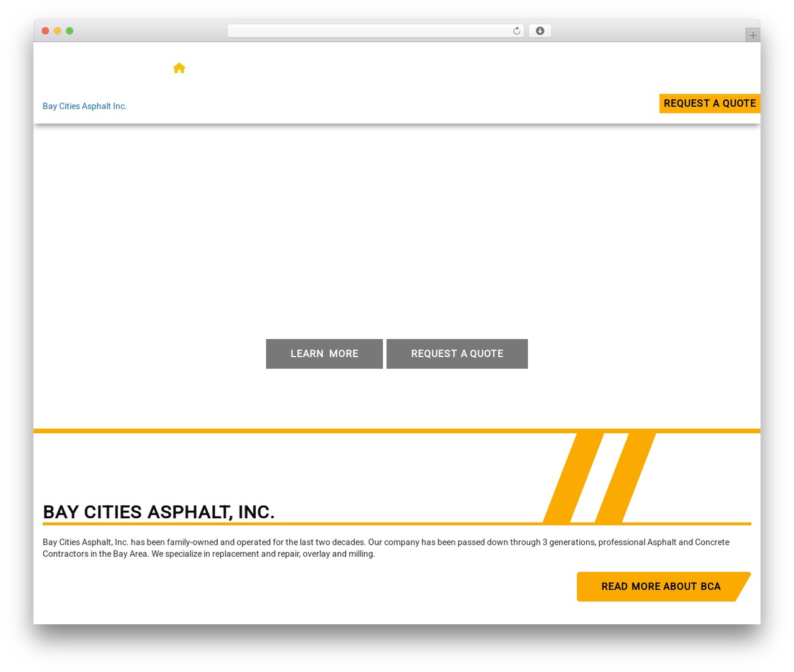Screen dimensions: 794x672
Task: Click the yellow home icon
Action: point(179,68)
